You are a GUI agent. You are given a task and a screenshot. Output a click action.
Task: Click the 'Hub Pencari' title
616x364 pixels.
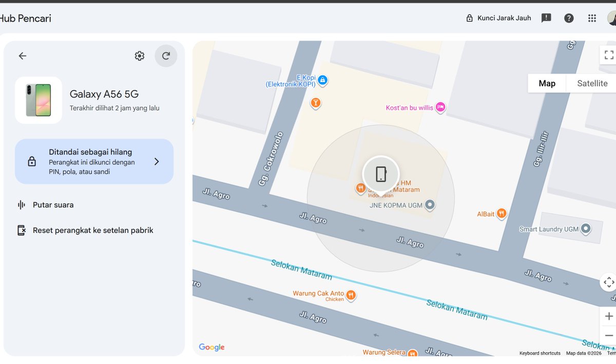click(26, 18)
